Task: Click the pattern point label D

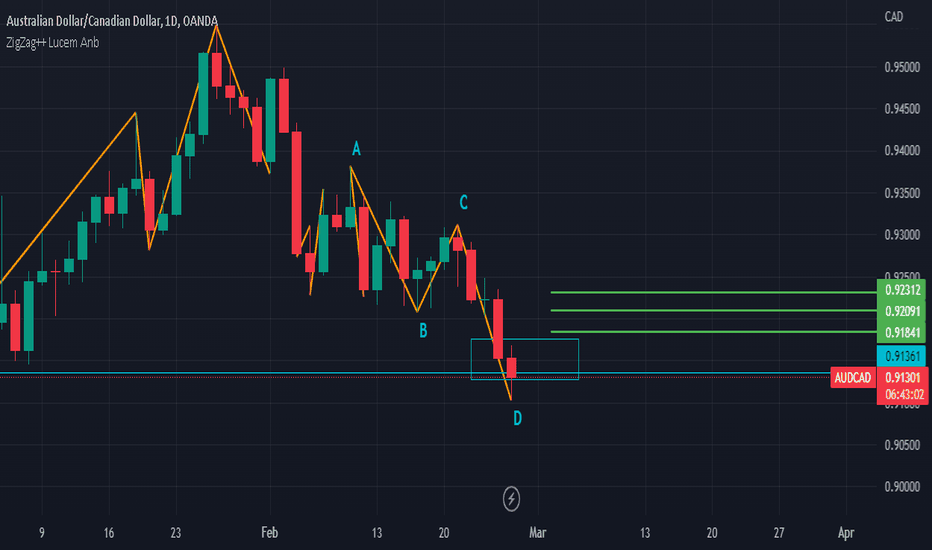Action: [517, 419]
